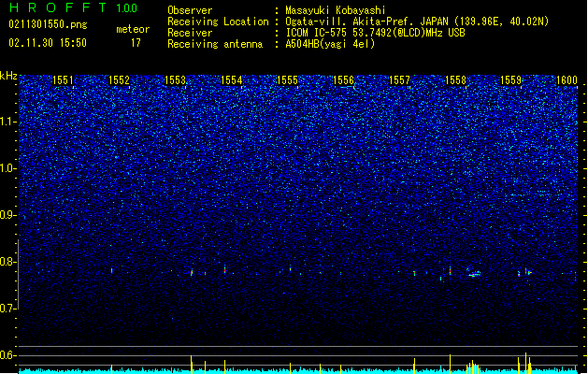Click time marker 1554 on spectrogram
This screenshot has height=374, width=588.
click(x=232, y=80)
